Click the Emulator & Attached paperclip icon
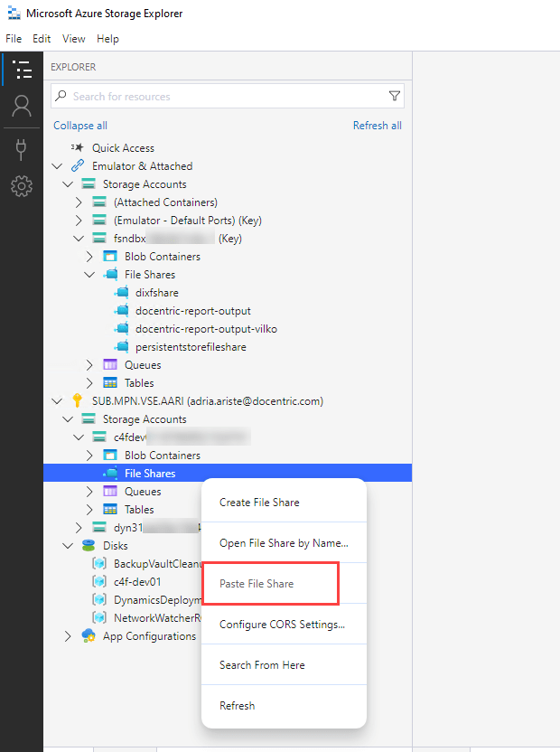This screenshot has height=752, width=560. click(x=77, y=166)
